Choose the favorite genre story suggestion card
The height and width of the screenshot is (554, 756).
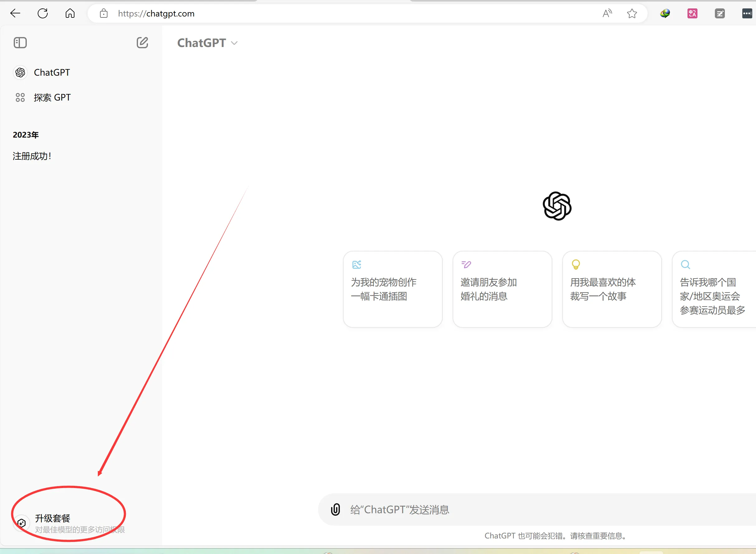pyautogui.click(x=612, y=289)
